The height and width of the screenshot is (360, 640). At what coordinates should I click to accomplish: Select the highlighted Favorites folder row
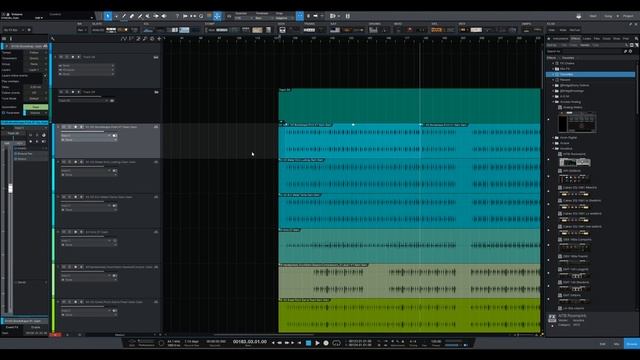coord(590,74)
